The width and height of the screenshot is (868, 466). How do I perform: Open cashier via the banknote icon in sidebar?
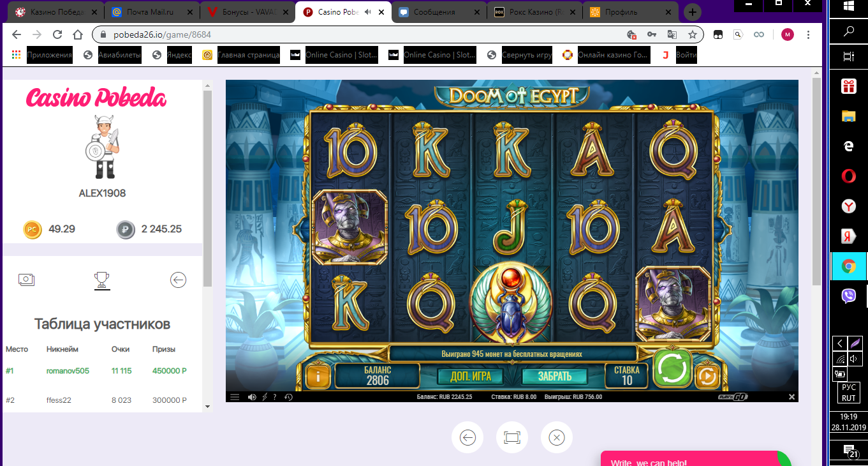point(26,280)
